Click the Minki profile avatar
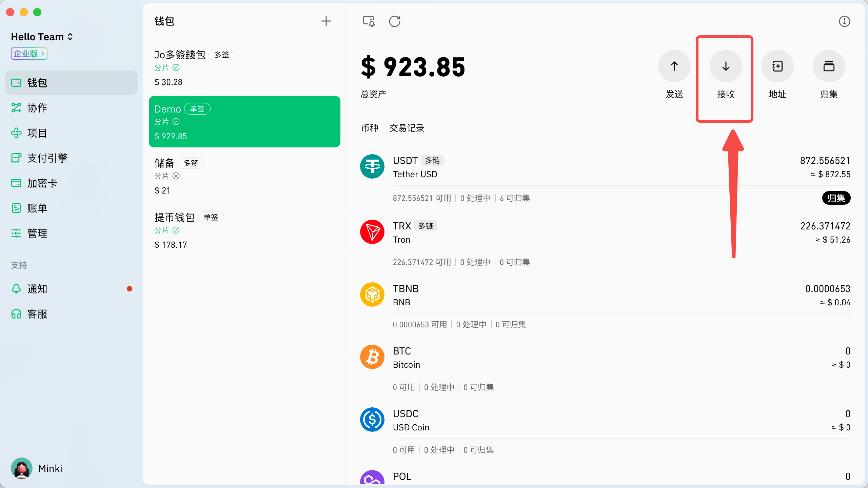868x488 pixels. pos(22,468)
